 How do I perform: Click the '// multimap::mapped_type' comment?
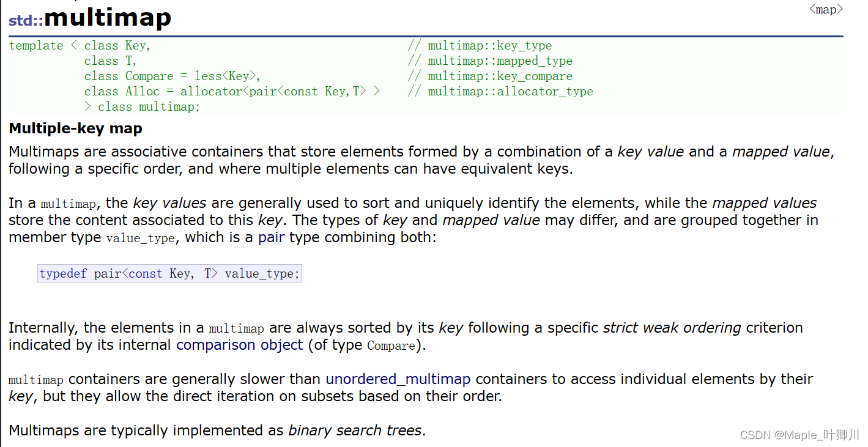pos(490,61)
